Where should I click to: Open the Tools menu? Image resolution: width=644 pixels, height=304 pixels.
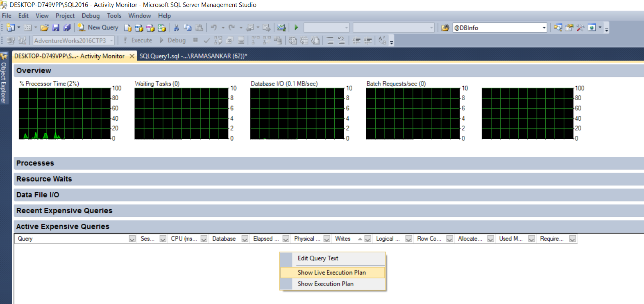[x=114, y=16]
